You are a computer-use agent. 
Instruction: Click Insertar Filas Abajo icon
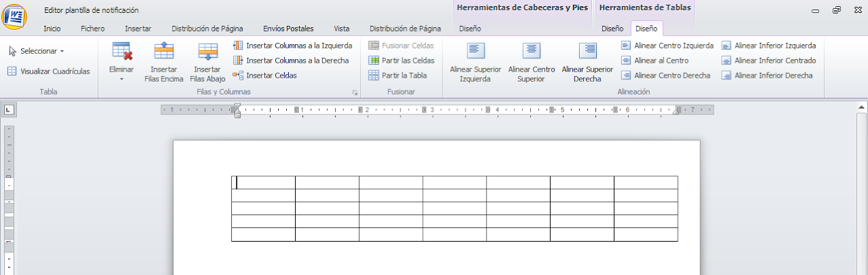click(x=207, y=52)
